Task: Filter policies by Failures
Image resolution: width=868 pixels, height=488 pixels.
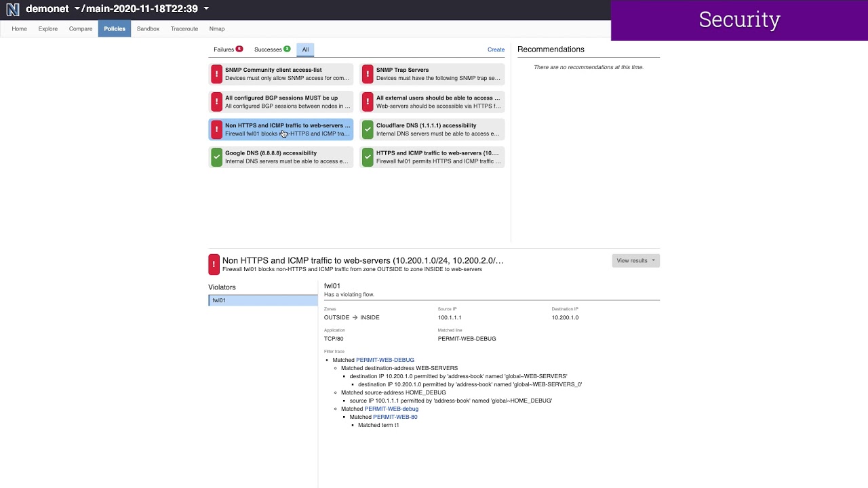Action: click(x=228, y=49)
